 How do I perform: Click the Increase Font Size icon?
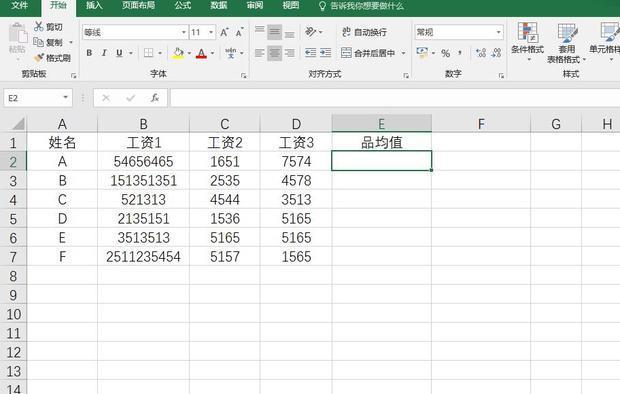click(x=224, y=32)
